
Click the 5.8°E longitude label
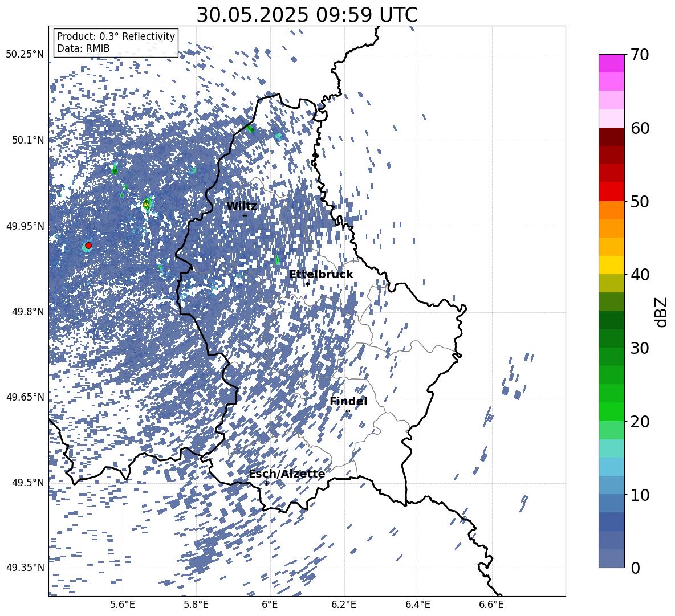coord(196,605)
